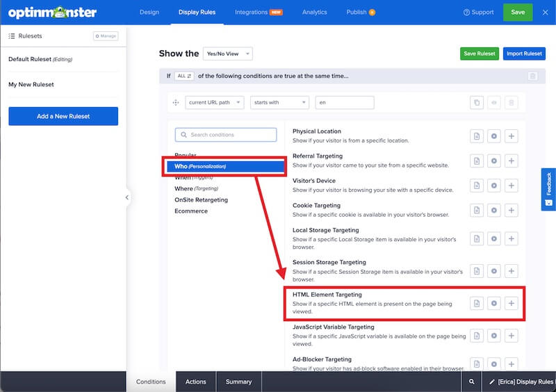Screen dimensions: 556x392
Task: Open the starts with operator dropdown
Action: pos(280,103)
